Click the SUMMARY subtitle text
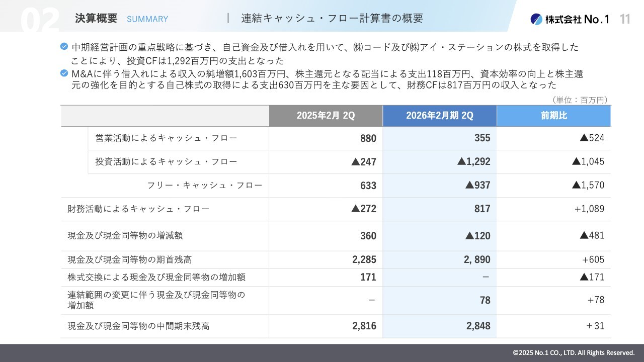This screenshot has width=644, height=362. coord(147,19)
